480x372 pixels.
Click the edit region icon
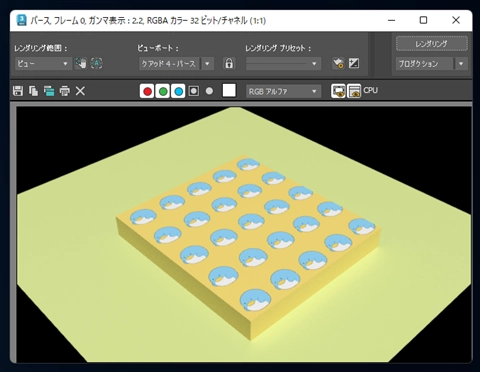pyautogui.click(x=81, y=63)
